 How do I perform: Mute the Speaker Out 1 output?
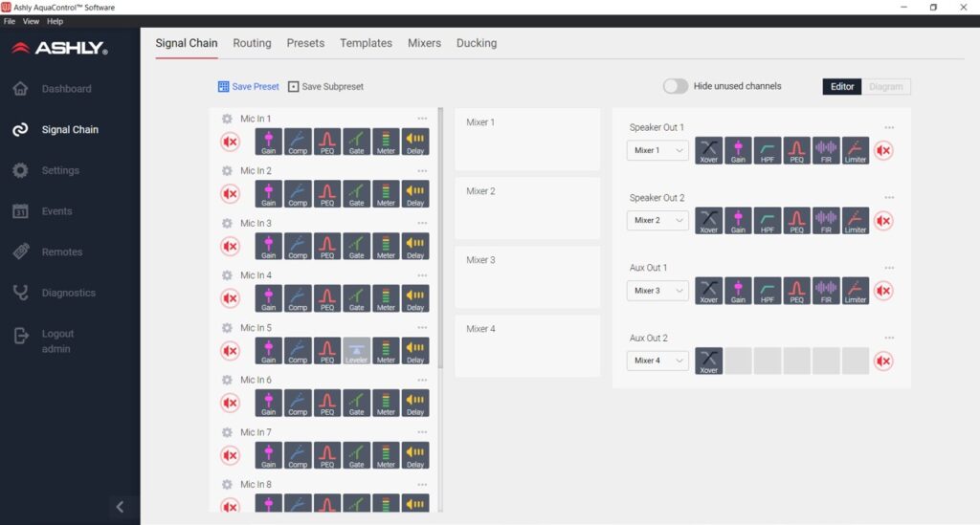[x=883, y=150]
